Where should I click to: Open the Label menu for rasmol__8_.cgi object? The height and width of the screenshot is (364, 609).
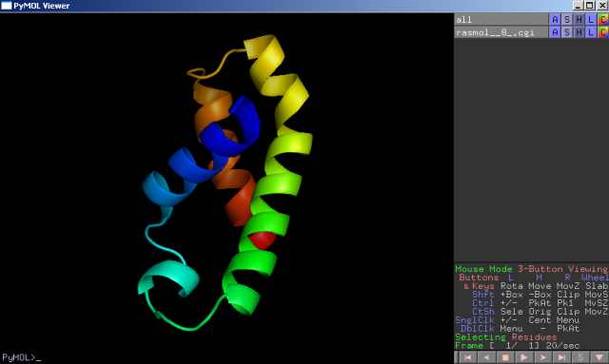[591, 32]
